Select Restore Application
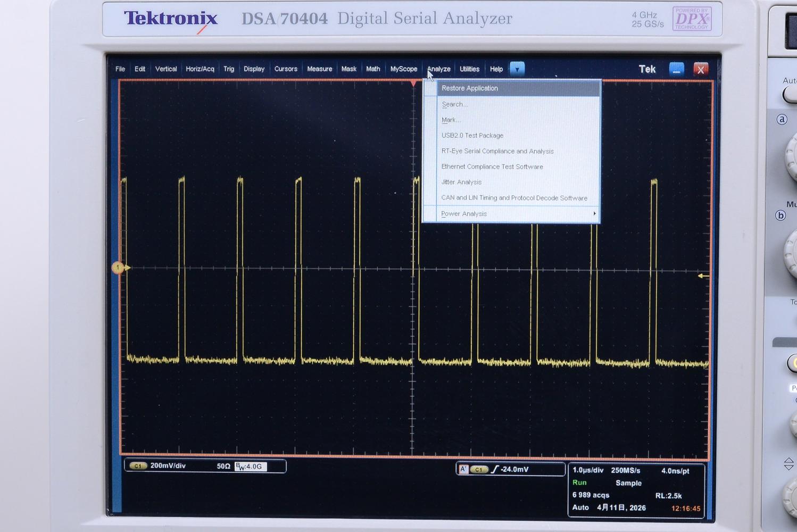 [x=519, y=88]
